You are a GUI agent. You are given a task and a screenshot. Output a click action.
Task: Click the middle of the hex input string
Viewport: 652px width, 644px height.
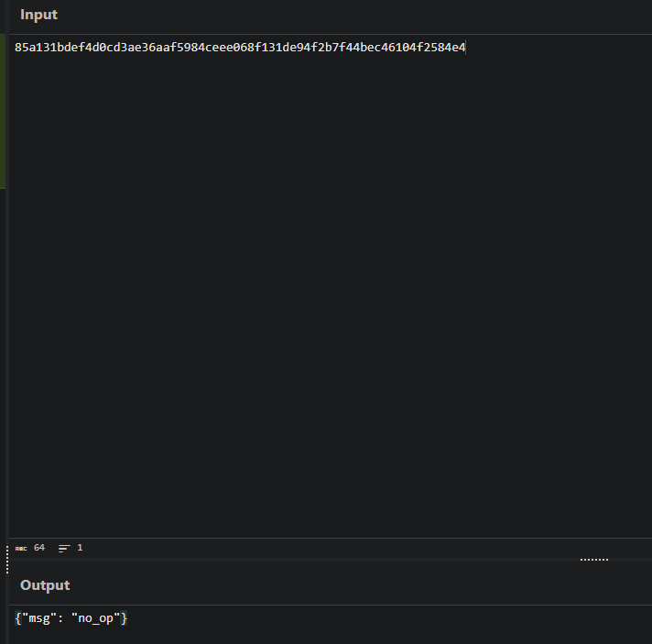coord(240,47)
